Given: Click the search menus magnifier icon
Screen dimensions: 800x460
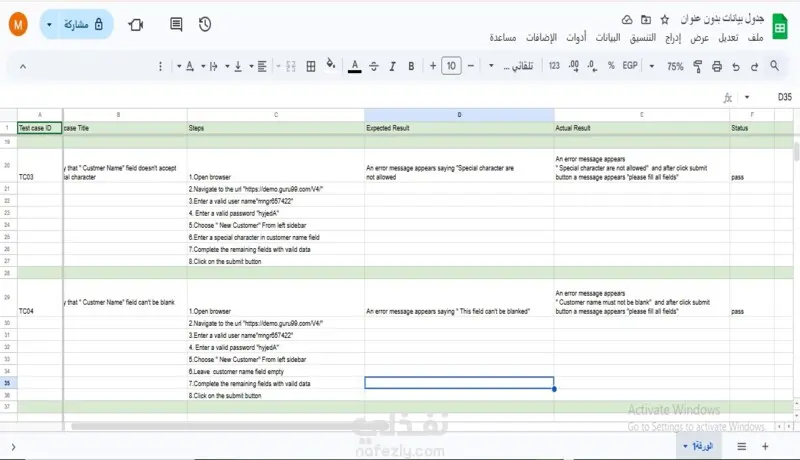Looking at the screenshot, I should pos(774,66).
